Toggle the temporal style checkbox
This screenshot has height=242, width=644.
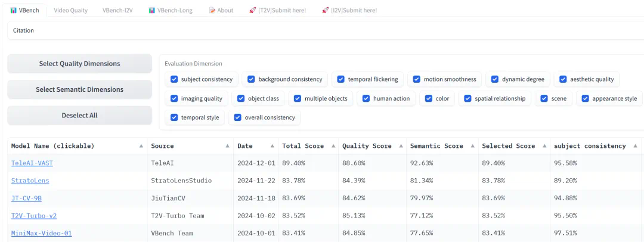tap(174, 117)
